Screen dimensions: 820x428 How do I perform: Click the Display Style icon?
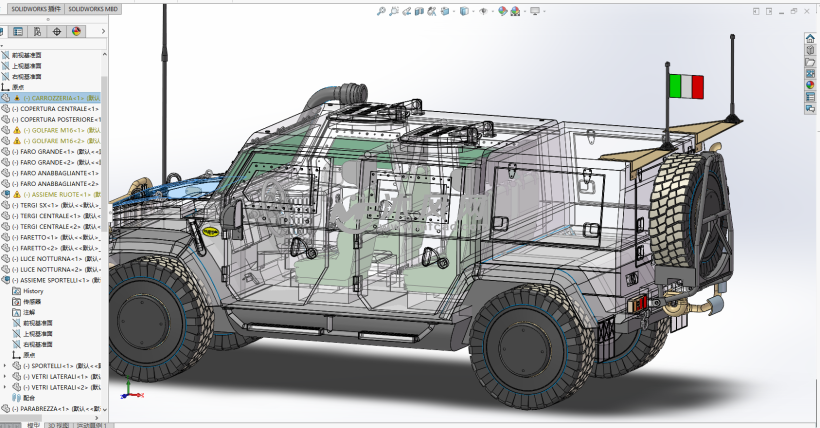coord(464,11)
